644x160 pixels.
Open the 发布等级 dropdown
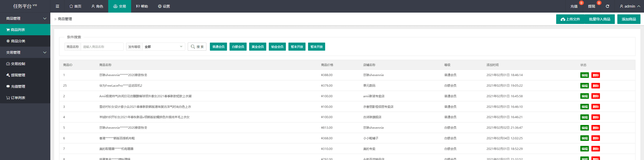click(164, 47)
